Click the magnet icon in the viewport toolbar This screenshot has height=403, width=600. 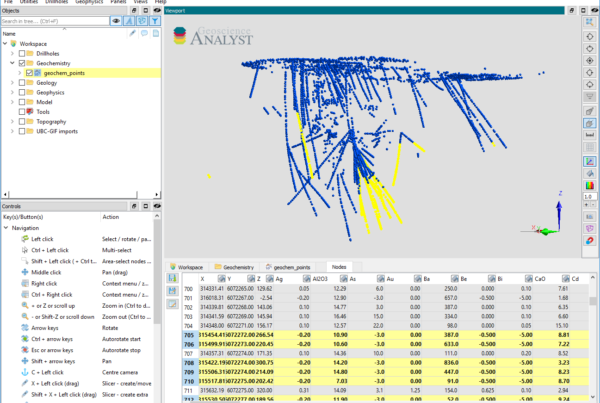pyautogui.click(x=589, y=240)
